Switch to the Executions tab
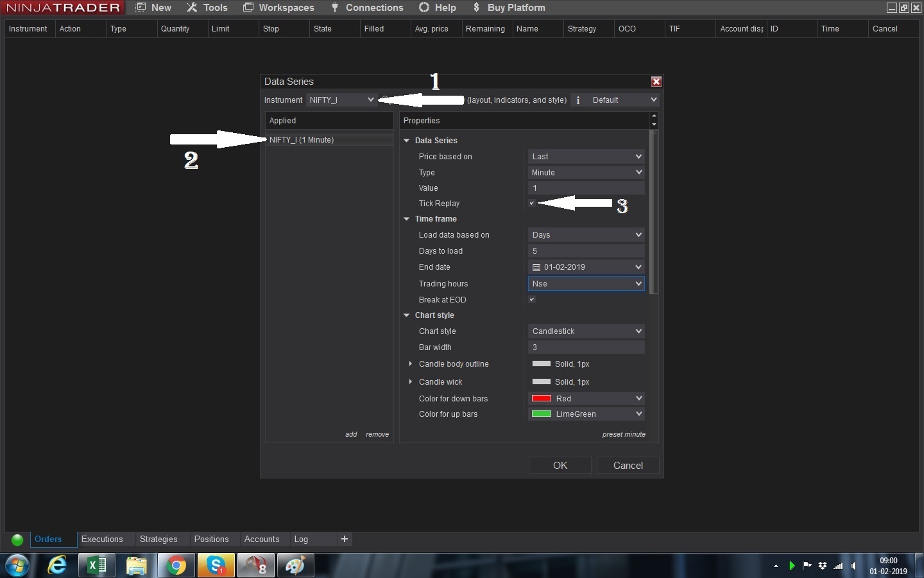The width and height of the screenshot is (924, 578). tap(102, 539)
